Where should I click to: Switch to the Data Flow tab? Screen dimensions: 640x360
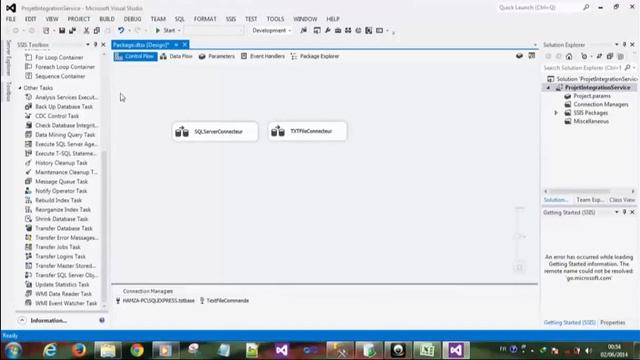(176, 56)
